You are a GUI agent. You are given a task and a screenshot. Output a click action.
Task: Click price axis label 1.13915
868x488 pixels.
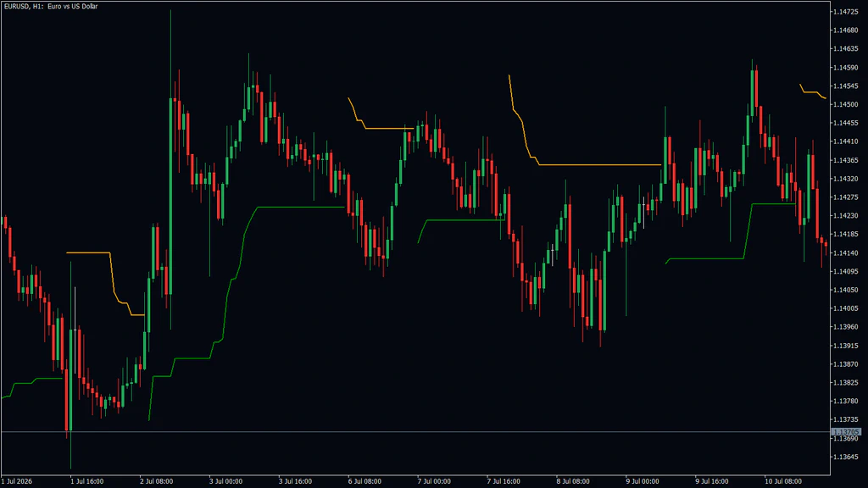[x=846, y=346]
